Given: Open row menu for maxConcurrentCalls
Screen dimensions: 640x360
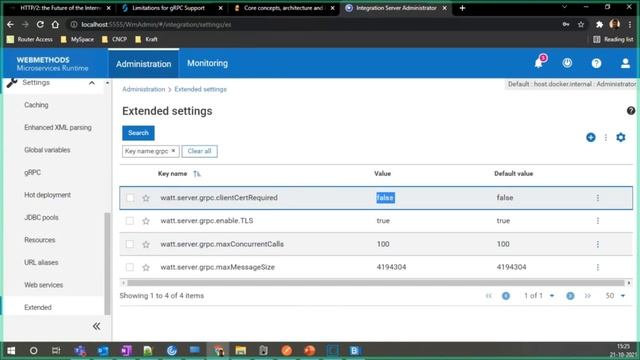Looking at the screenshot, I should [598, 244].
